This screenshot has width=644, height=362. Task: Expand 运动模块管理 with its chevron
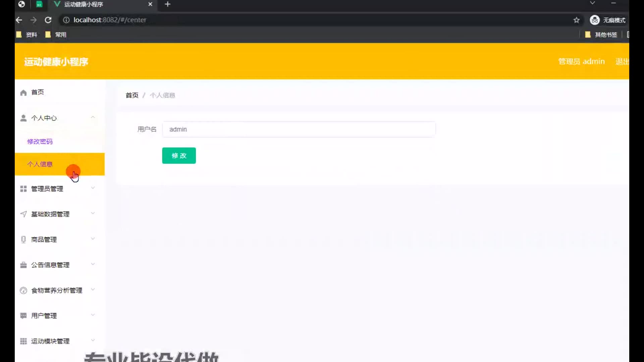click(93, 341)
